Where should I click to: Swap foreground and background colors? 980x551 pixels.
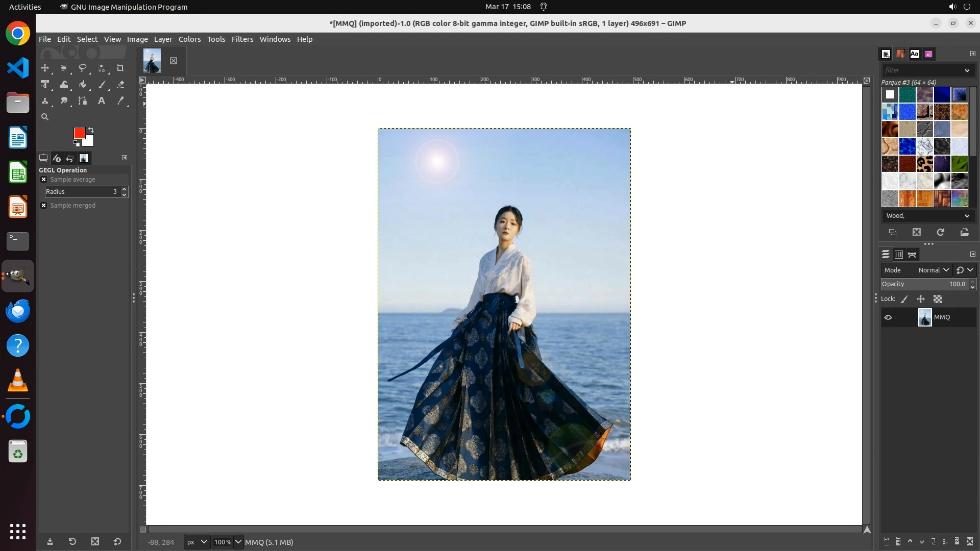pos(91,130)
